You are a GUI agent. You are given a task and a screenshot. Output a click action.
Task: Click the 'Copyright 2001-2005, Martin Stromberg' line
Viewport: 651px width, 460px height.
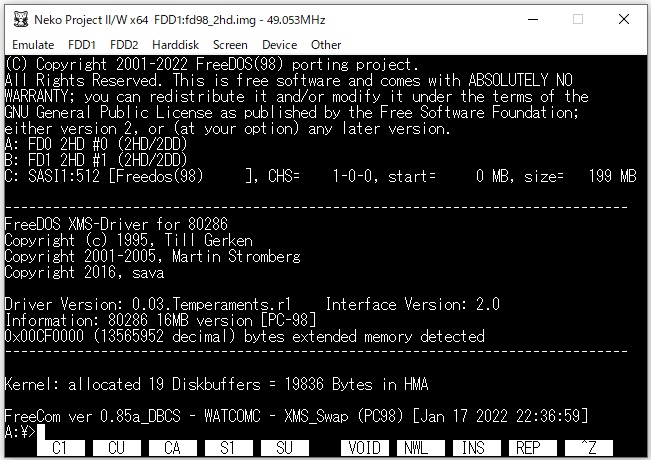152,257
